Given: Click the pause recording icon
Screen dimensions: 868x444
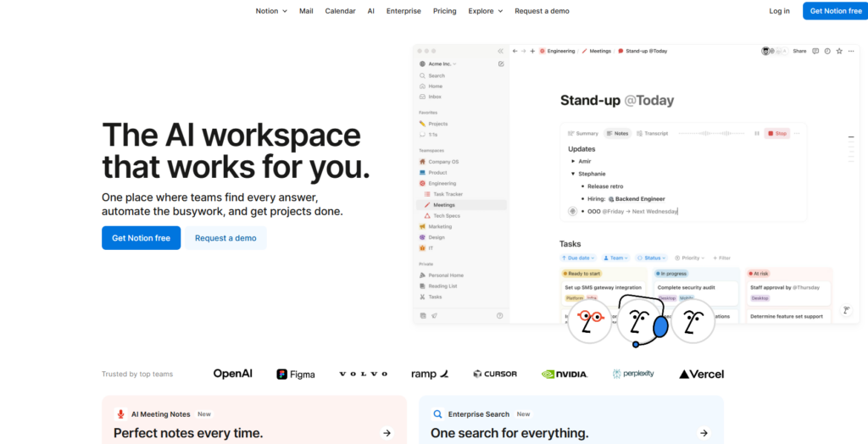Looking at the screenshot, I should point(756,133).
